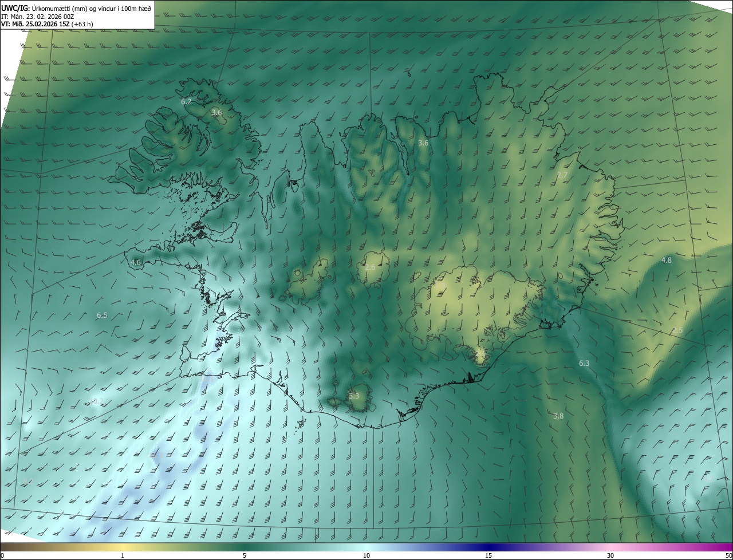The image size is (733, 560).
Task: Click the 3.6 label next to the 6.2 label
Action: (216, 112)
